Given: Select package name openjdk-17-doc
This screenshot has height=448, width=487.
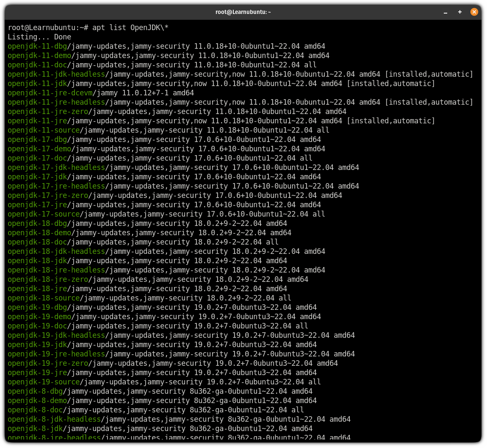Looking at the screenshot, I should tap(37, 158).
